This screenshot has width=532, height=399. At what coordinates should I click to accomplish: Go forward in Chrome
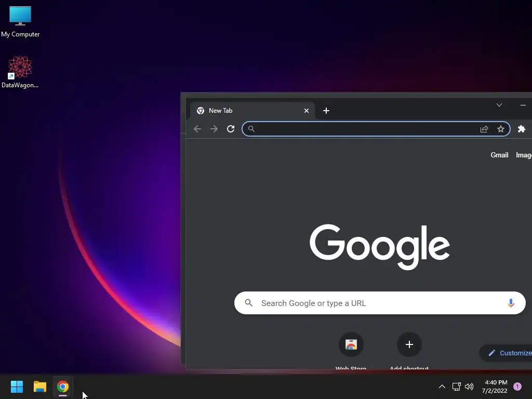(214, 129)
